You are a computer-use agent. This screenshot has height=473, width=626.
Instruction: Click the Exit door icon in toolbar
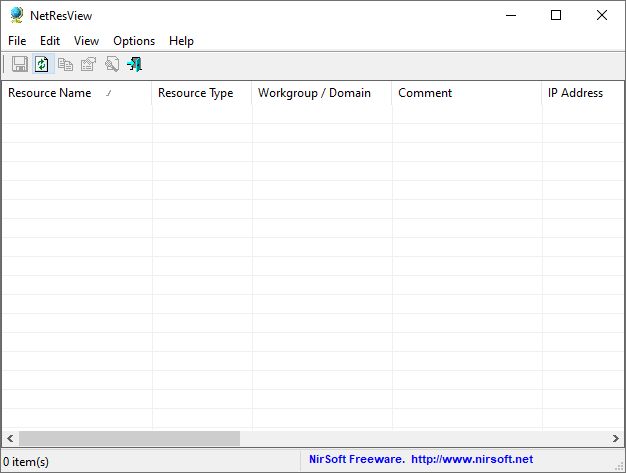click(135, 65)
